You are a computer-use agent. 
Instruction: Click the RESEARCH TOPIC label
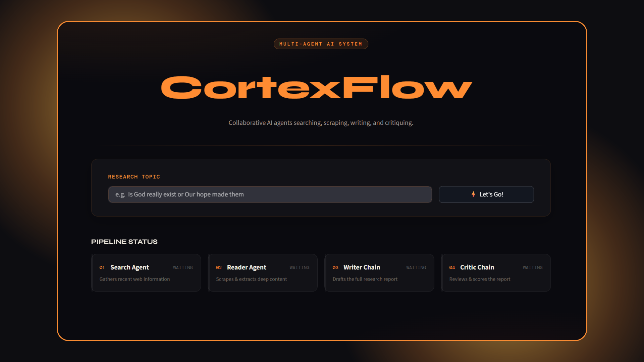134,177
